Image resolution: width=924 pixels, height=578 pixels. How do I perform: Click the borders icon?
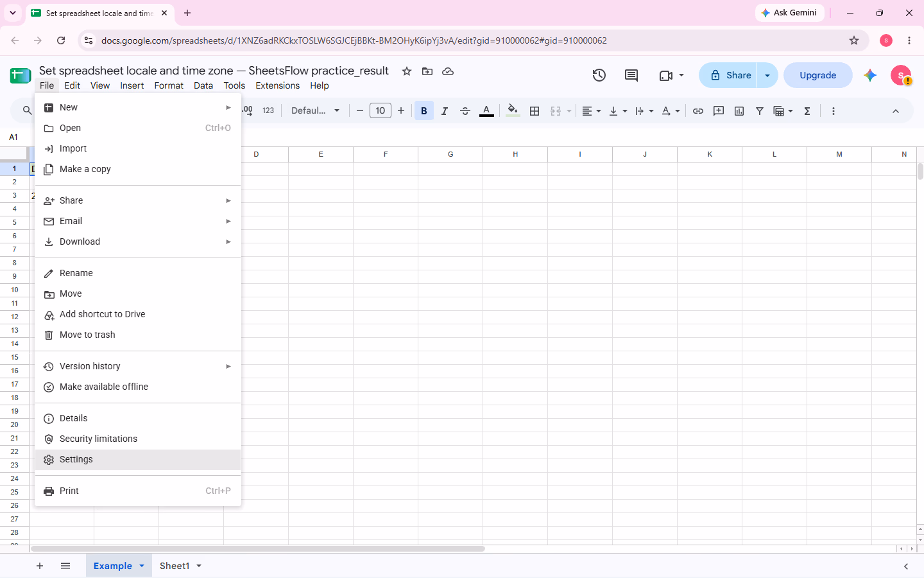coord(534,111)
